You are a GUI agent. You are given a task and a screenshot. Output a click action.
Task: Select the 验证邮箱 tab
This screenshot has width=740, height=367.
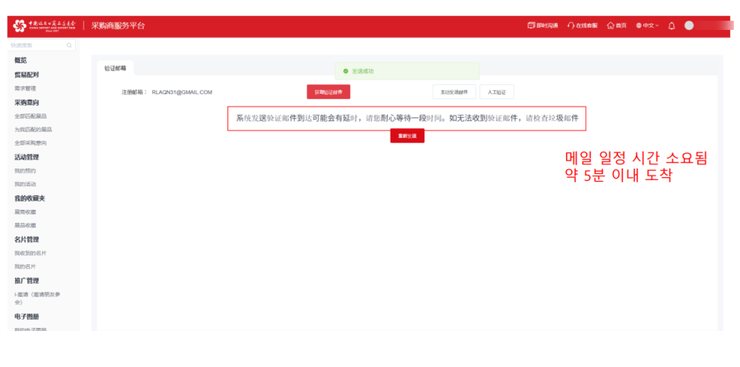click(115, 68)
